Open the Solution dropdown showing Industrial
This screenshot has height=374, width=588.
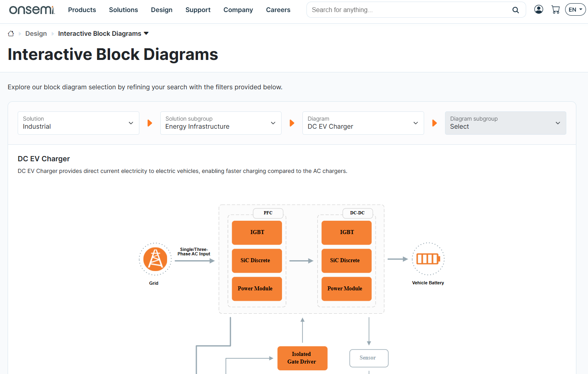(78, 123)
